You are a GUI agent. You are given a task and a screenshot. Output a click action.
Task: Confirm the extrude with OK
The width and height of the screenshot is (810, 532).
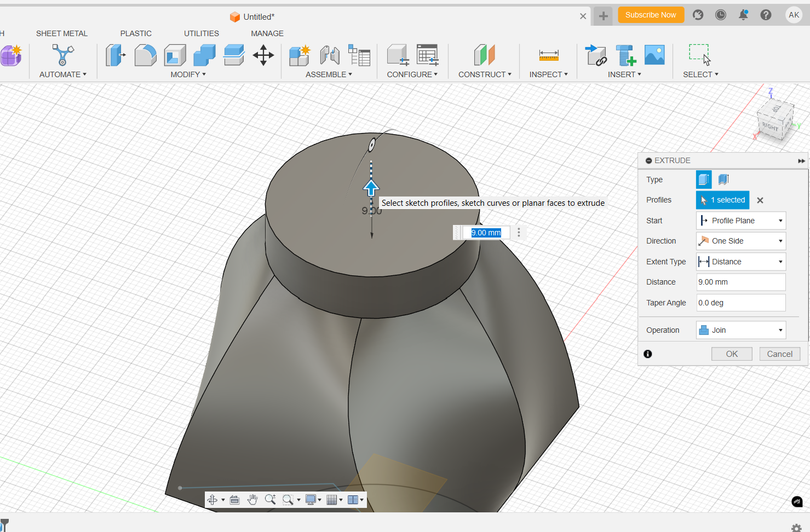(x=732, y=354)
